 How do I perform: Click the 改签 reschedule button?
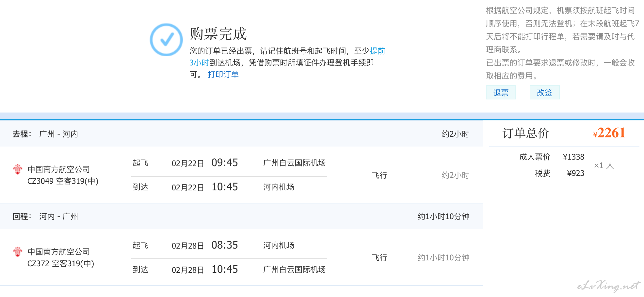pyautogui.click(x=544, y=93)
